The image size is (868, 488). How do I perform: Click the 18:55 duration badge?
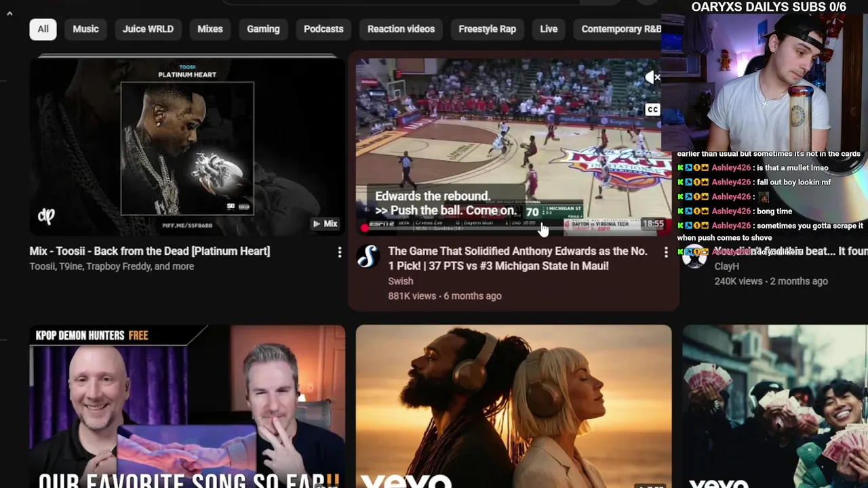point(653,224)
